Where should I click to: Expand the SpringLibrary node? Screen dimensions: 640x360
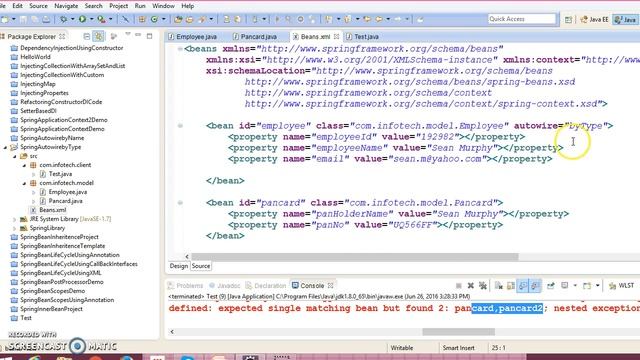click(15, 228)
